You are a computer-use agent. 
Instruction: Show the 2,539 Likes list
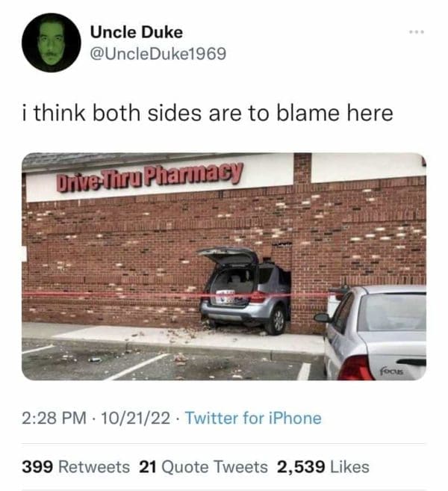coord(323,467)
